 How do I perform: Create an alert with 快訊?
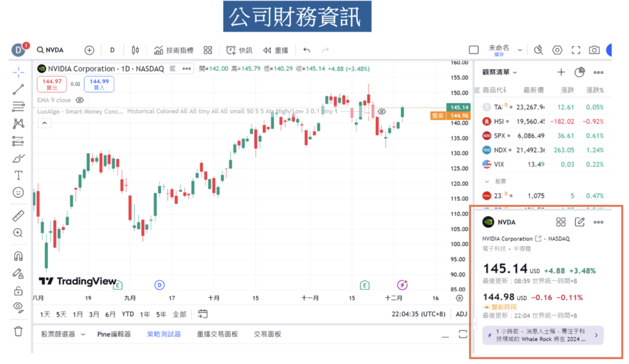(x=239, y=50)
